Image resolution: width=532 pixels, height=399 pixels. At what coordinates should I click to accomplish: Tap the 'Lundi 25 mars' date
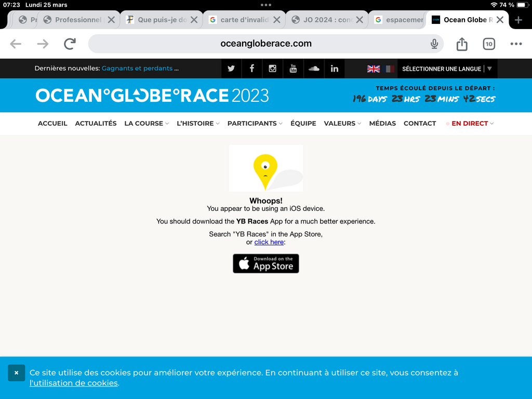[46, 5]
